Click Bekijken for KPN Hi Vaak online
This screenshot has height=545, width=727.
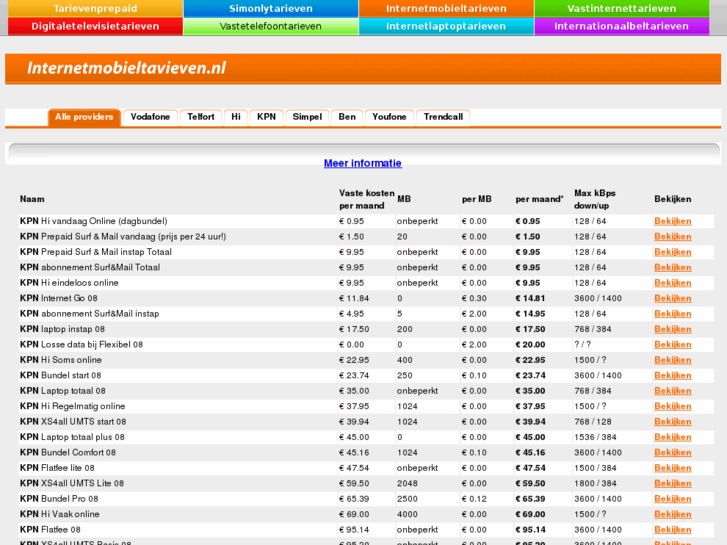tap(672, 514)
